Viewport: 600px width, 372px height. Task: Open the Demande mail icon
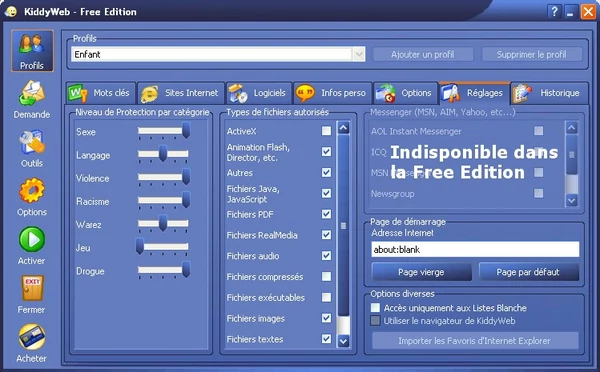pyautogui.click(x=32, y=93)
